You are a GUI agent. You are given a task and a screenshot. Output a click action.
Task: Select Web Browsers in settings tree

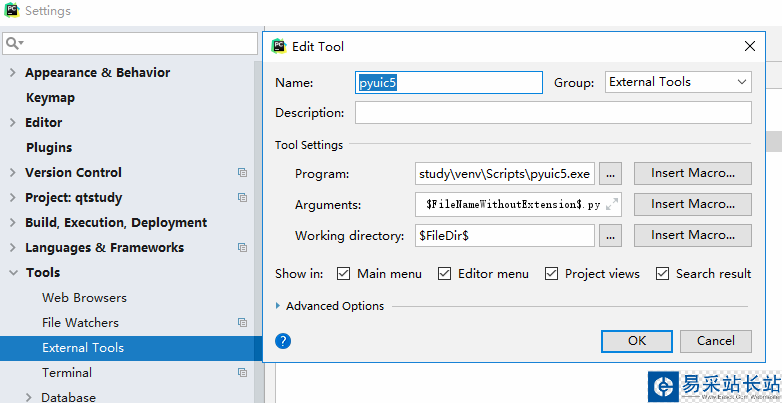(84, 298)
